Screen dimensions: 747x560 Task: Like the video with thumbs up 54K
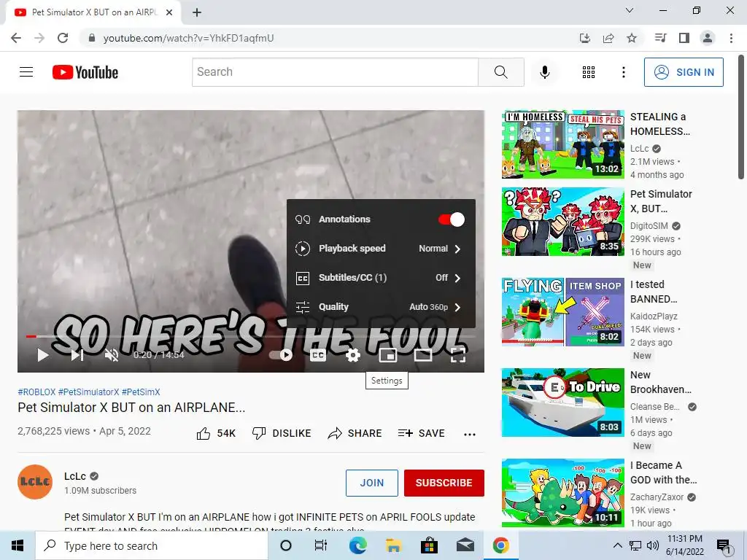pyautogui.click(x=216, y=433)
